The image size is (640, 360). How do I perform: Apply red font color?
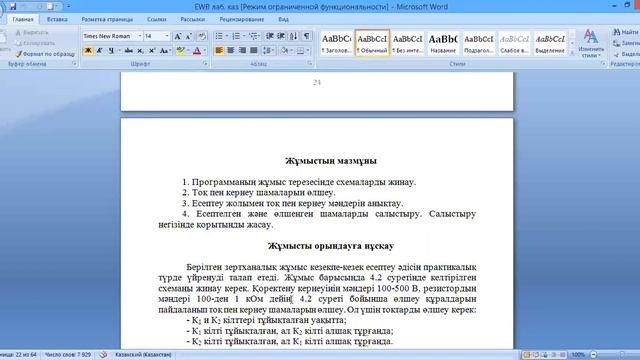click(197, 51)
